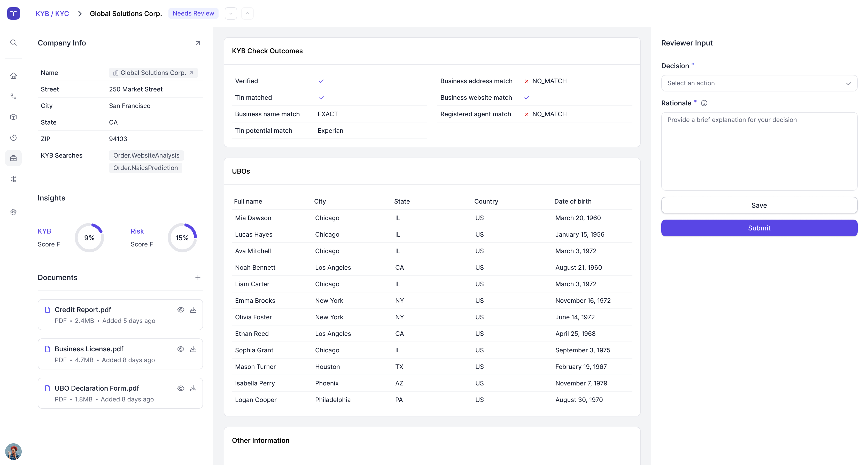Add a new document with plus icon
Viewport: 868px width, 465px height.
pos(198,278)
